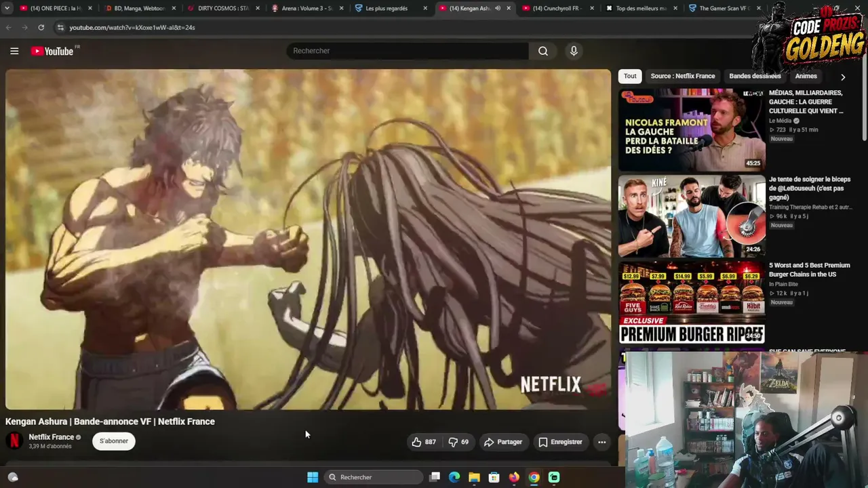Viewport: 868px width, 488px height.
Task: Switch to the BD, Manga, Webtoon tab
Action: (139, 8)
